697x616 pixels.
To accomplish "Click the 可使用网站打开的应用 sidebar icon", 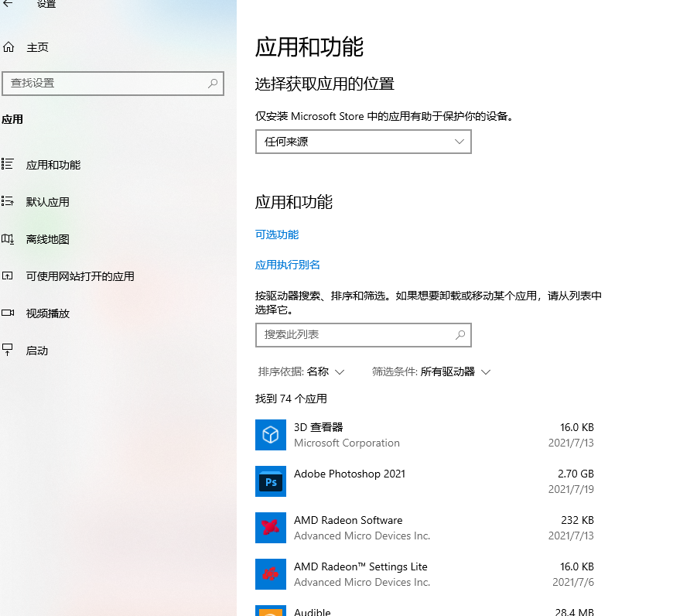I will [x=8, y=275].
